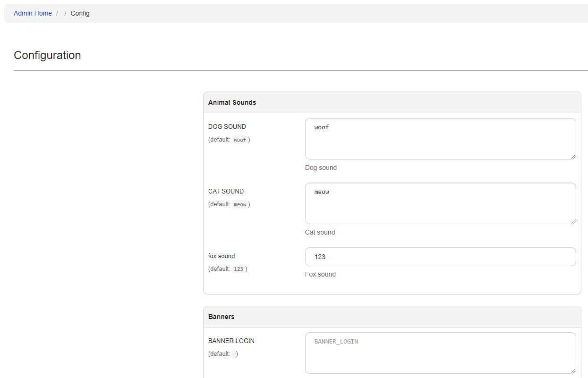
Task: Click the default value badge meow
Action: coord(240,204)
